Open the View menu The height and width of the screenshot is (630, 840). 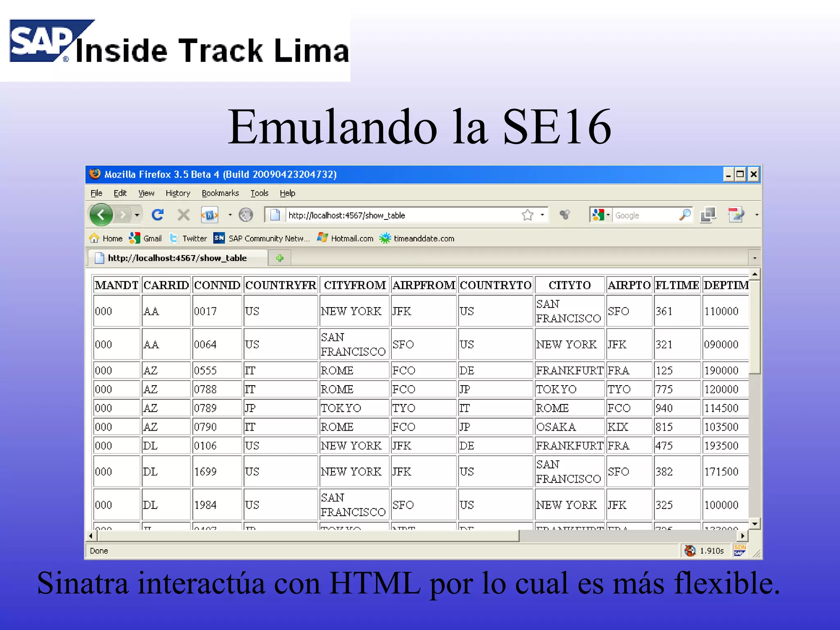[x=146, y=193]
